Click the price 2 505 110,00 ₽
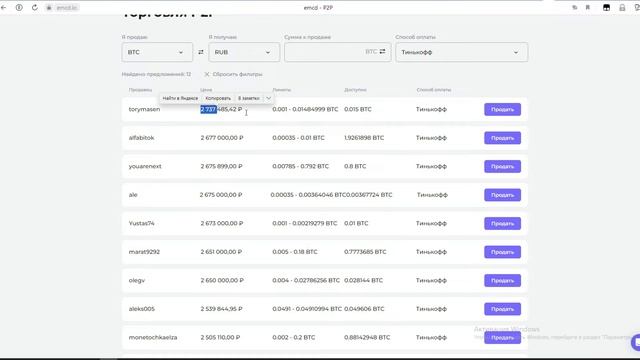The width and height of the screenshot is (640, 360). (220, 338)
